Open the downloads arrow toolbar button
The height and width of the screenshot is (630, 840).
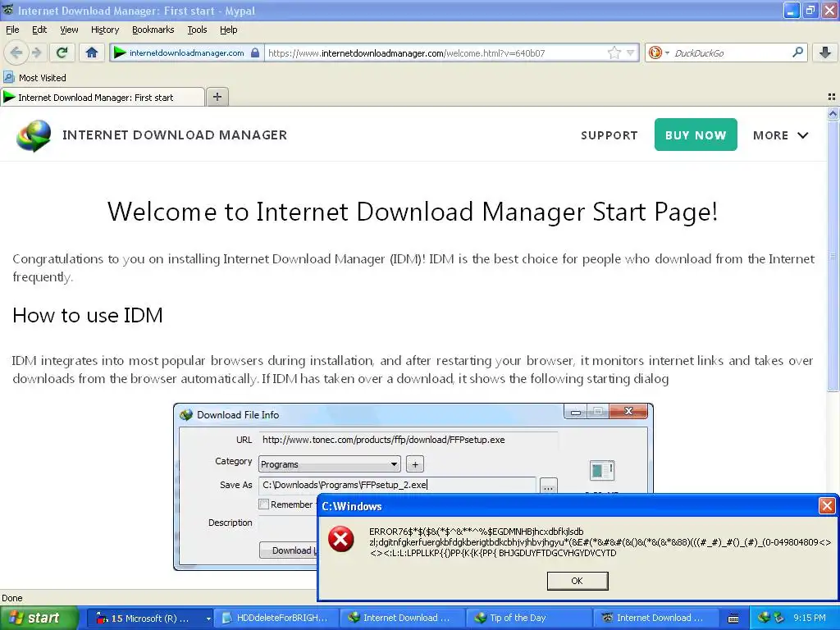825,52
